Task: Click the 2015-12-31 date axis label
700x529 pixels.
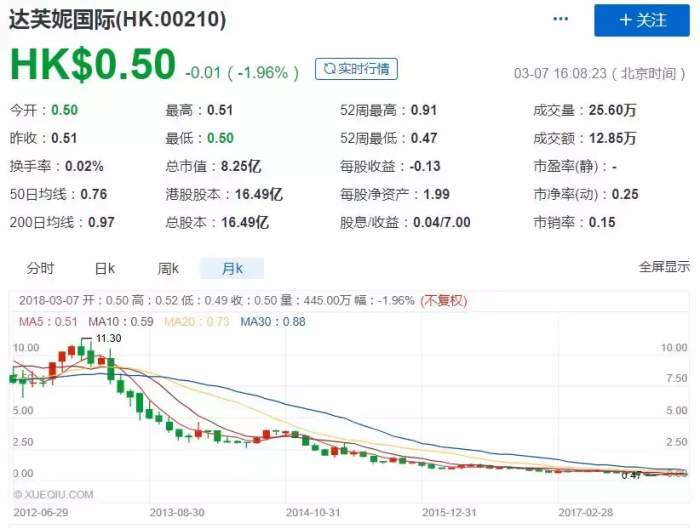Action: coord(449,512)
